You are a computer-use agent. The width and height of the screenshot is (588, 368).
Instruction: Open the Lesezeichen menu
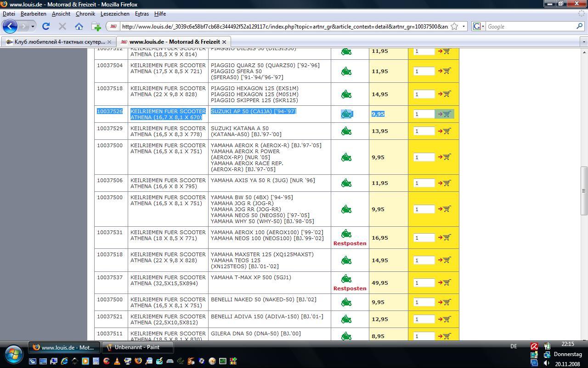click(115, 14)
